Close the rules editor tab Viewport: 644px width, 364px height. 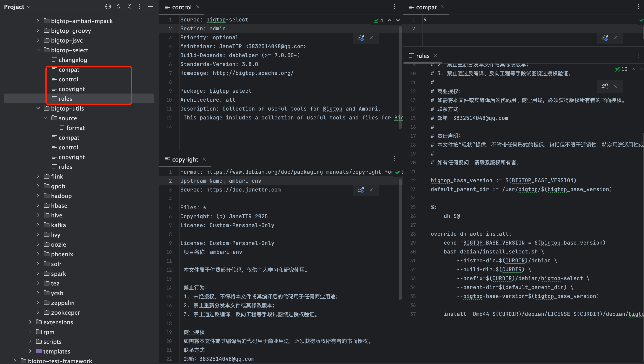(436, 55)
